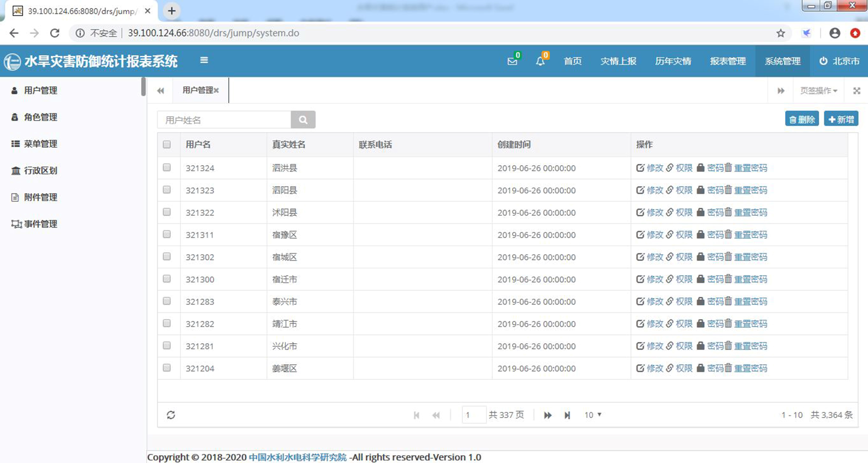Click the search magnifier button
Image resolution: width=868 pixels, height=463 pixels.
pos(303,119)
